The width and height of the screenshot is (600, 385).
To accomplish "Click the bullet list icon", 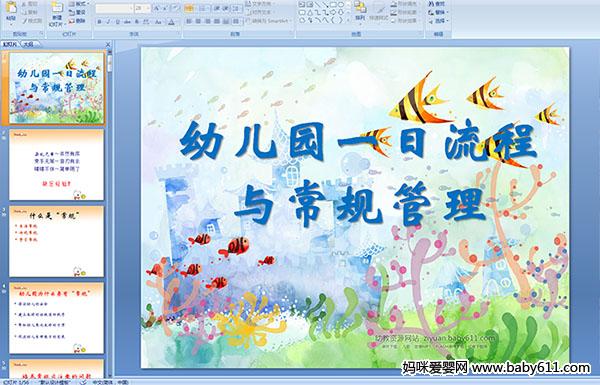I will [189, 8].
